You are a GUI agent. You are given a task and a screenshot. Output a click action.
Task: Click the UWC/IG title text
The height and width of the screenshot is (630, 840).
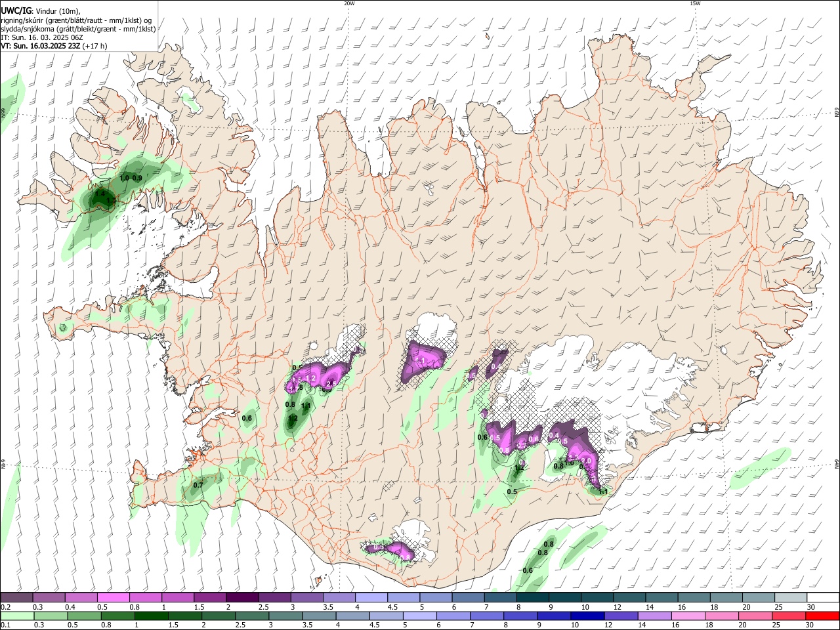(x=16, y=11)
